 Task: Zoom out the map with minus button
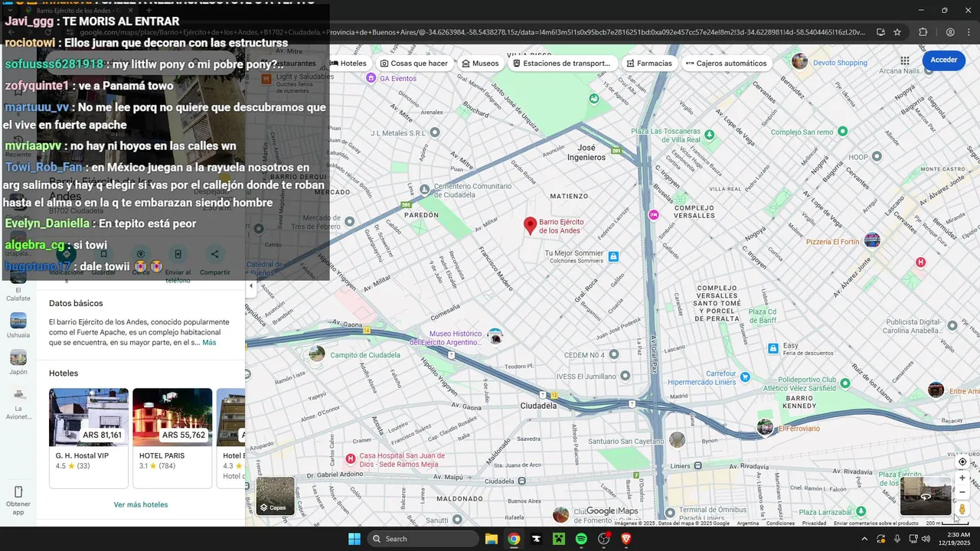962,492
